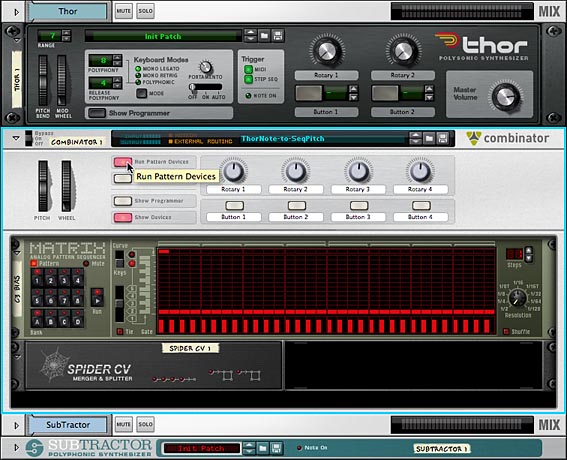Toggle Combinator Show Programmer

[x=123, y=201]
